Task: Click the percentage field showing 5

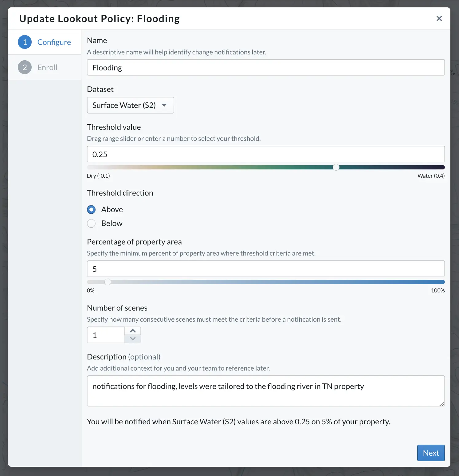Action: 266,269
